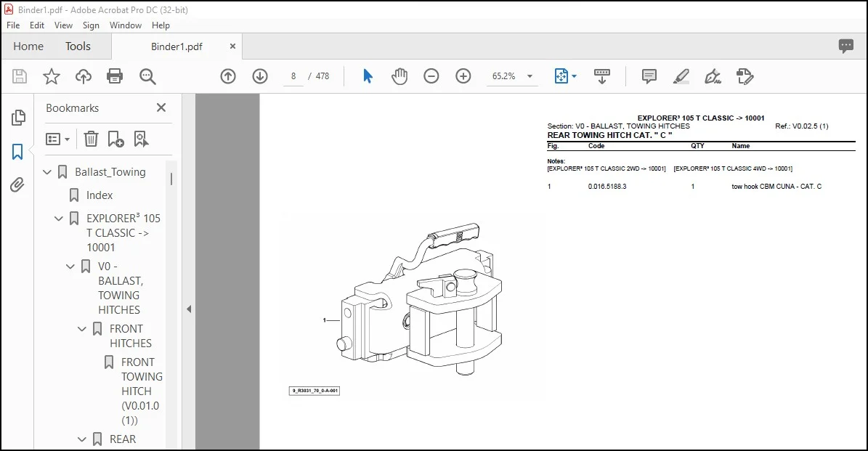Close the Binder1.pdf tab
868x451 pixels.
tap(232, 46)
